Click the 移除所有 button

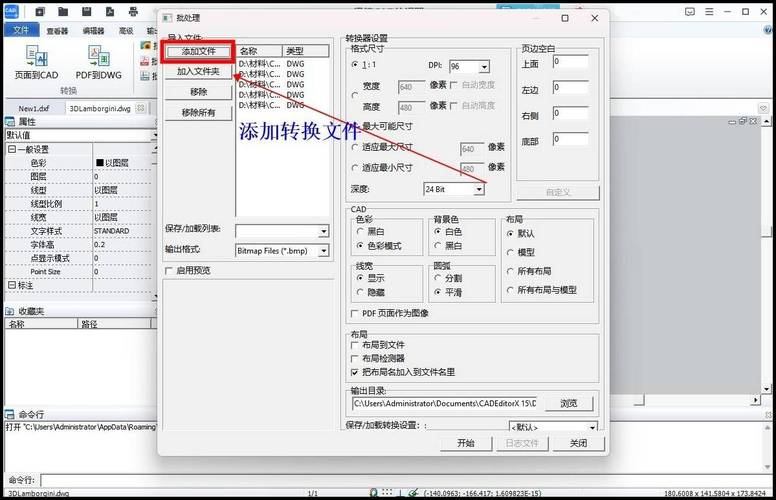[x=198, y=113]
